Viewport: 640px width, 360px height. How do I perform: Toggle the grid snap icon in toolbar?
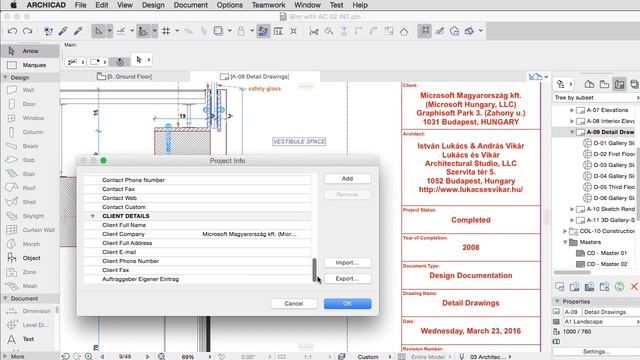pyautogui.click(x=166, y=31)
